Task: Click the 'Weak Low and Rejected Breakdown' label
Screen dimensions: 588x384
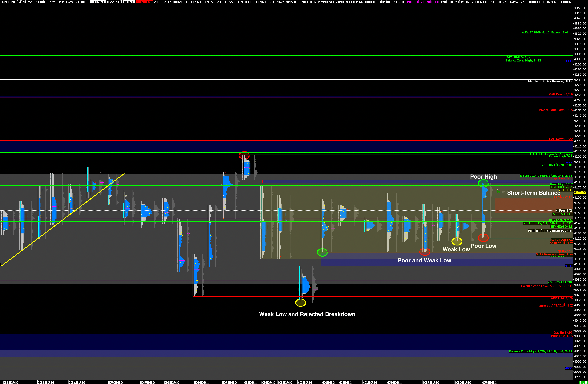Action: pos(307,314)
